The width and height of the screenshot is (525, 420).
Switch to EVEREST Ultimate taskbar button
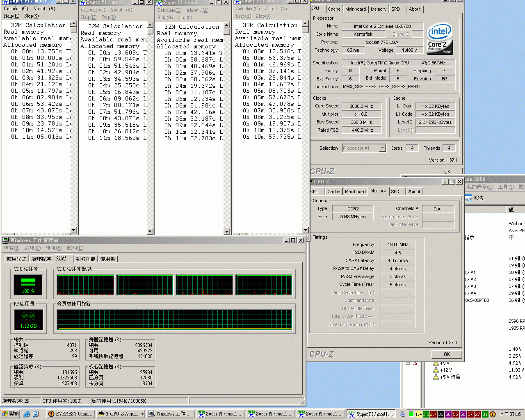coord(71,414)
